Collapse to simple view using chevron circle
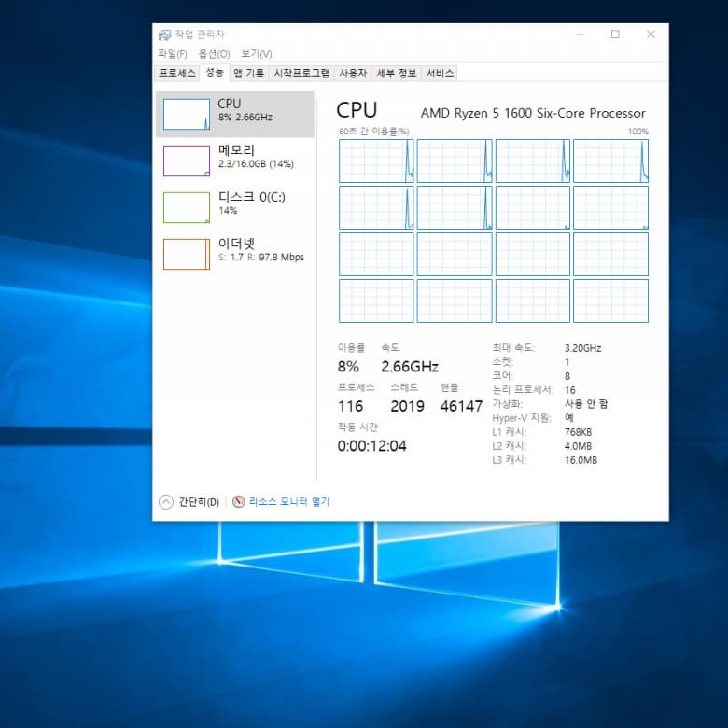 click(166, 502)
